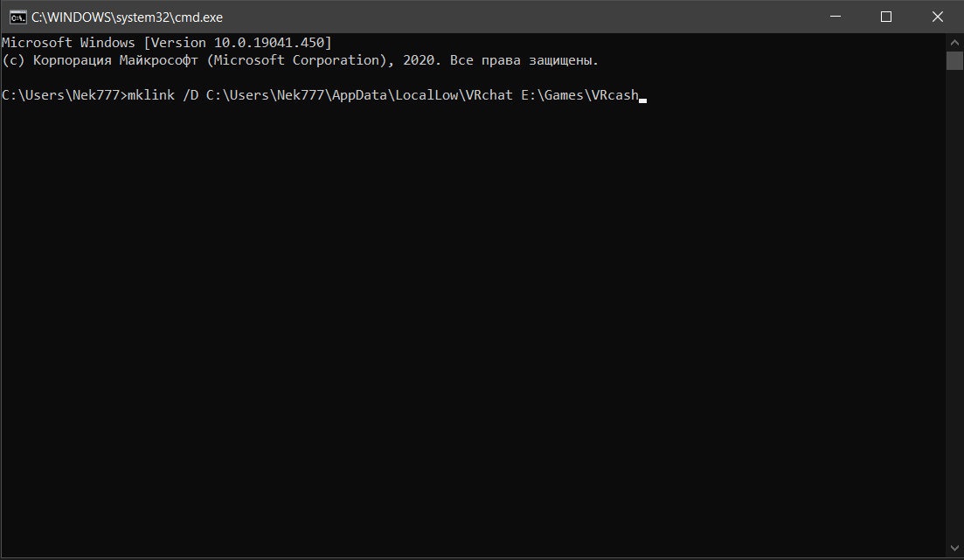Click the C:\WINDOWS\system32\cmd.exe title text

pos(127,17)
